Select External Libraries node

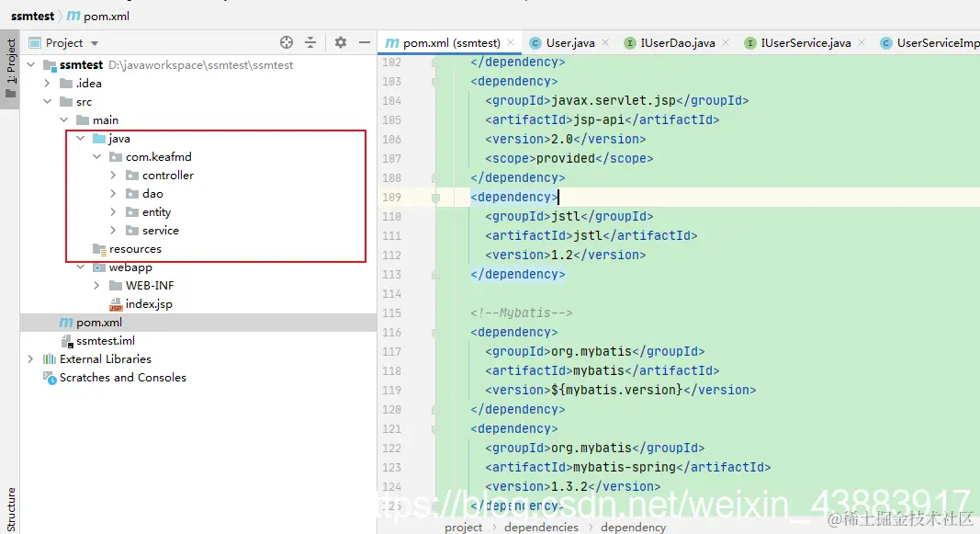coord(105,359)
